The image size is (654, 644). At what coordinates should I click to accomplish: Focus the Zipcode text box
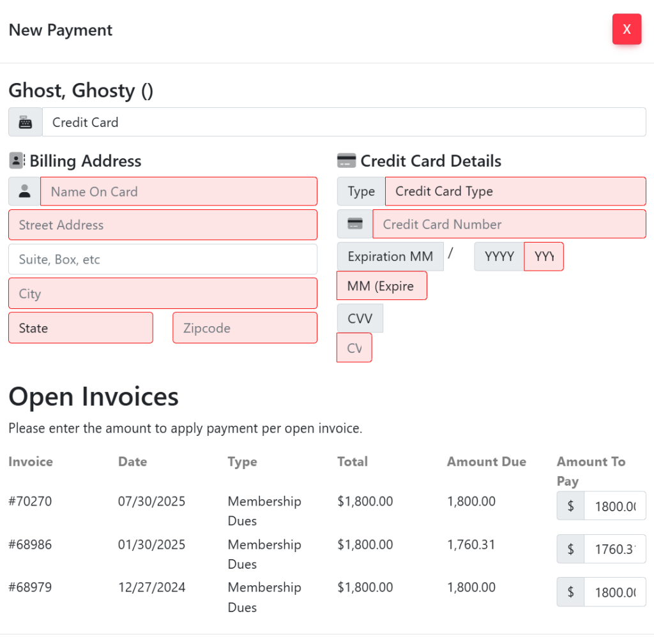point(245,328)
